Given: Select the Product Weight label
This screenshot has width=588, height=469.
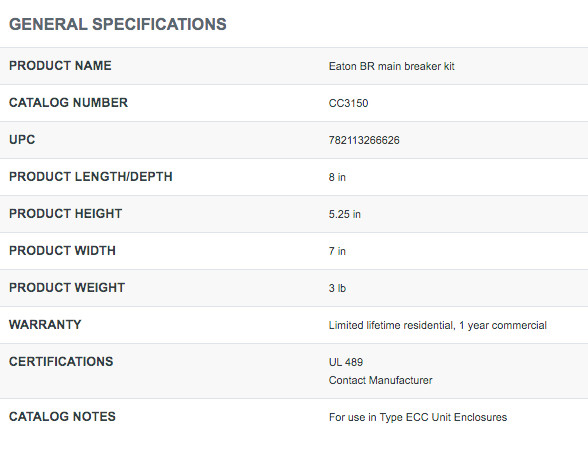Looking at the screenshot, I should click(67, 288).
